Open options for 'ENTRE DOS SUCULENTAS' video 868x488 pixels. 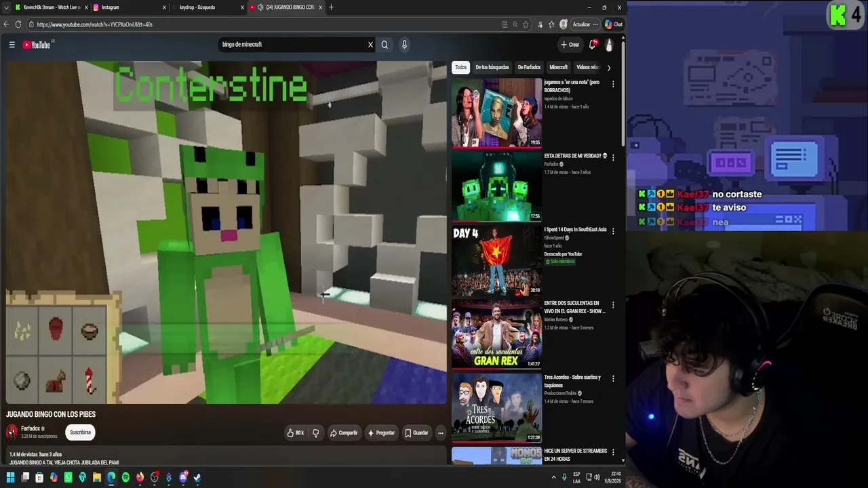613,305
